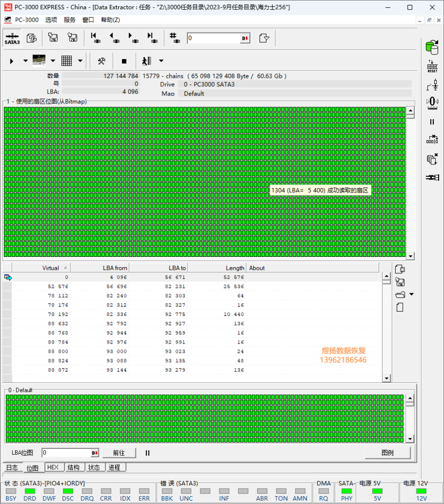Image resolution: width=444 pixels, height=504 pixels.
Task: Click scroll up arrow of top bitmap
Action: [410, 111]
